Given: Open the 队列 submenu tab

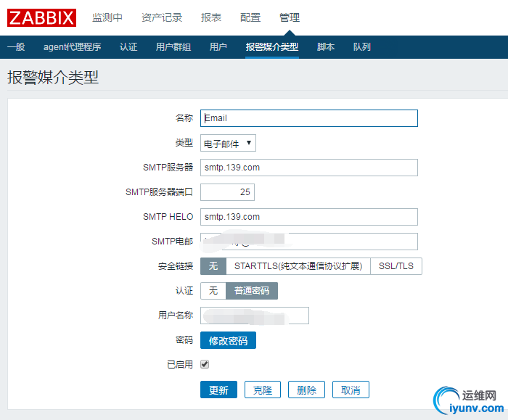Looking at the screenshot, I should pos(362,47).
